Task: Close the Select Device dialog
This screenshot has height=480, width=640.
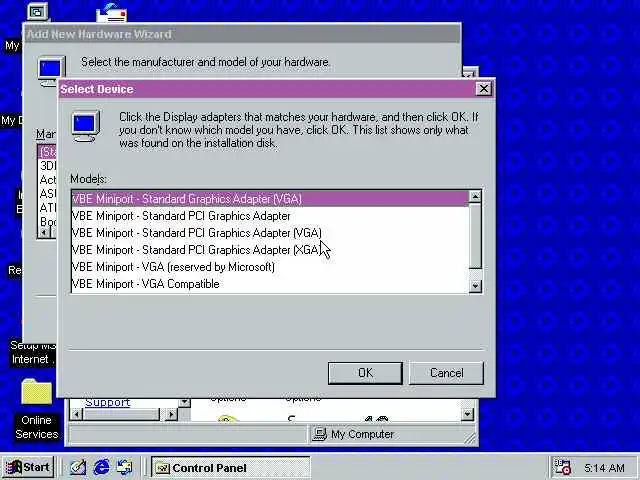Action: tap(484, 89)
